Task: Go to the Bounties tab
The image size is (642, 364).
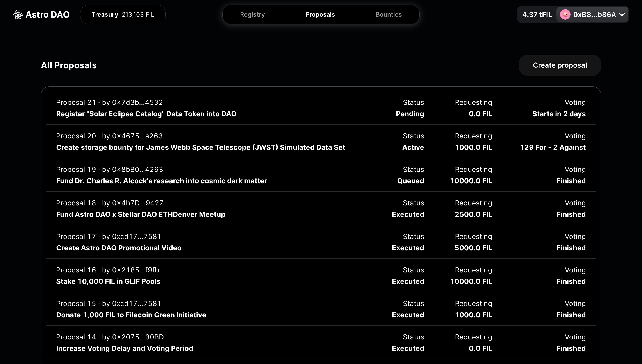Action: coord(389,14)
